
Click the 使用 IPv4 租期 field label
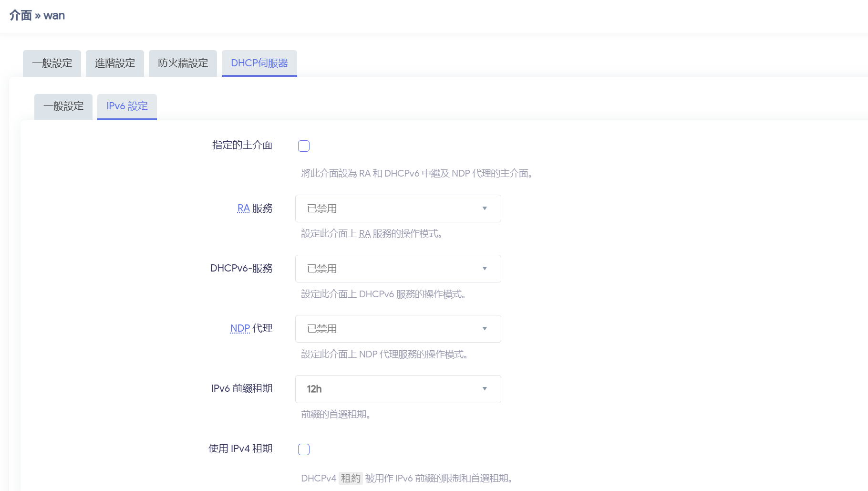coord(240,449)
